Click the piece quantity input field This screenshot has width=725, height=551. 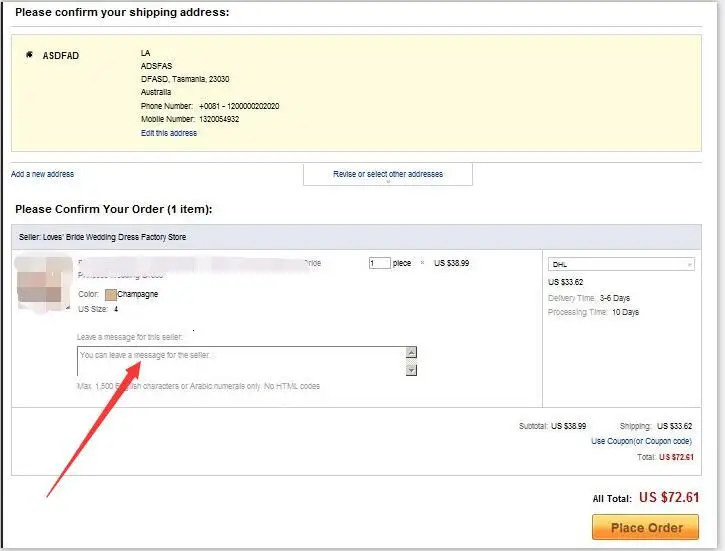pos(380,263)
